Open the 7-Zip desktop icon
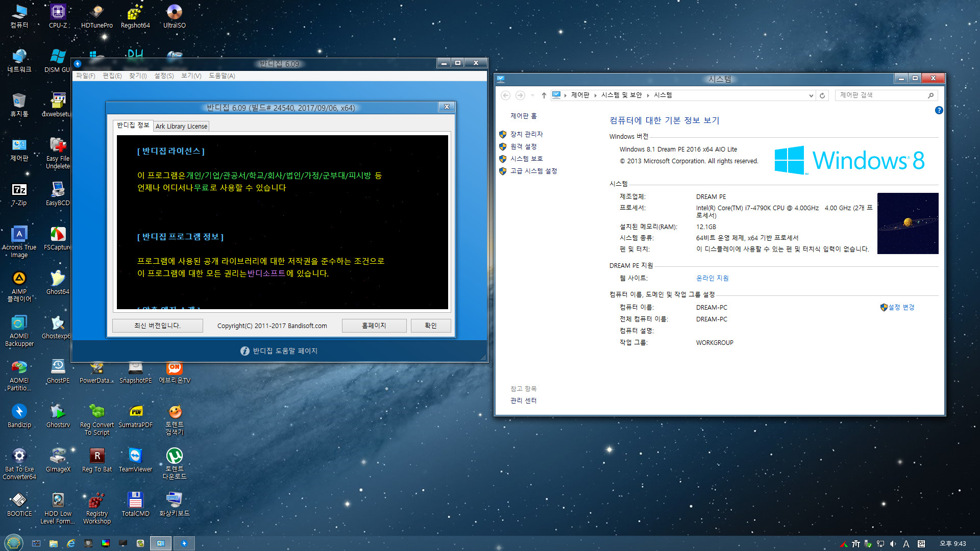 [19, 194]
